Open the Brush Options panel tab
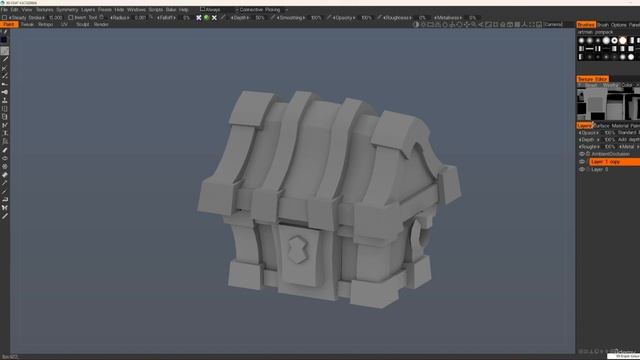The image size is (640, 360). pyautogui.click(x=611, y=25)
